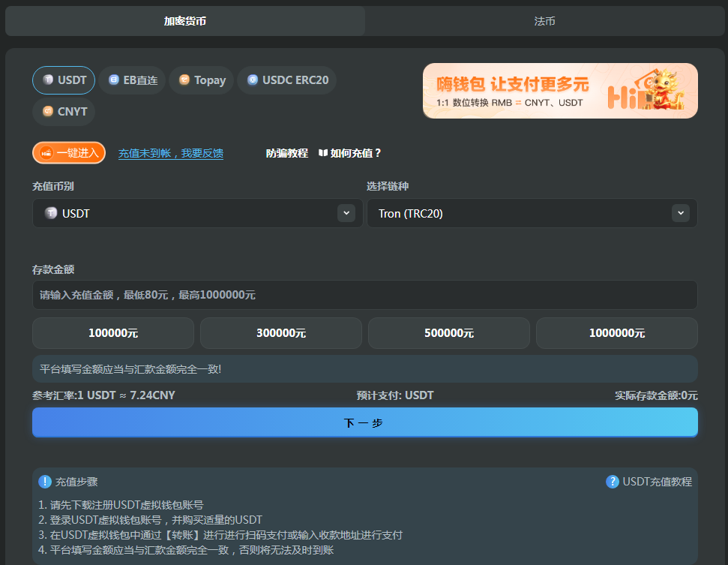Click the book icon before 如何充值

(325, 152)
